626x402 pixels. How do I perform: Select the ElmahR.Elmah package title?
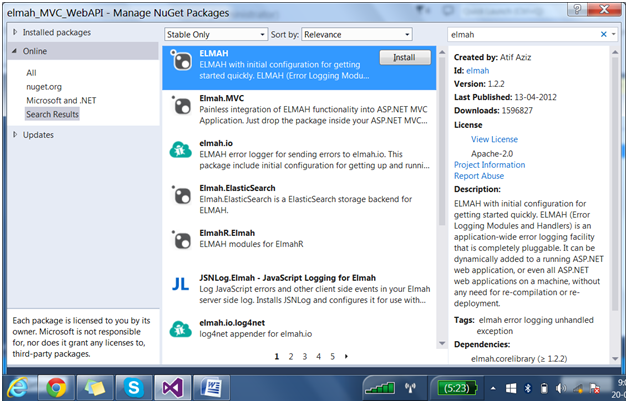click(x=227, y=233)
